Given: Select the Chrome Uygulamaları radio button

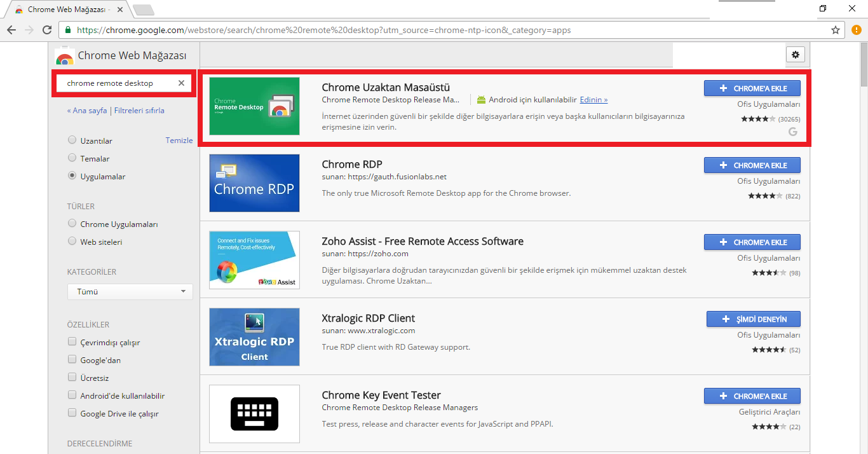Looking at the screenshot, I should 72,224.
